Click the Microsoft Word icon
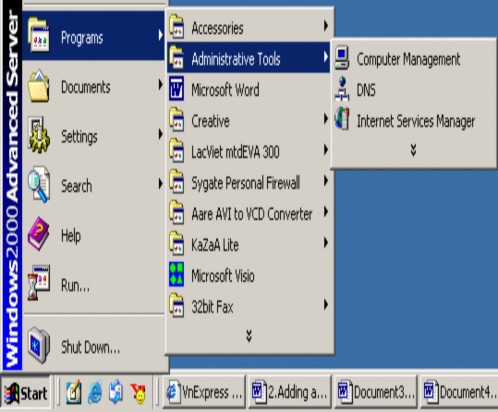498x412 pixels. [x=176, y=88]
